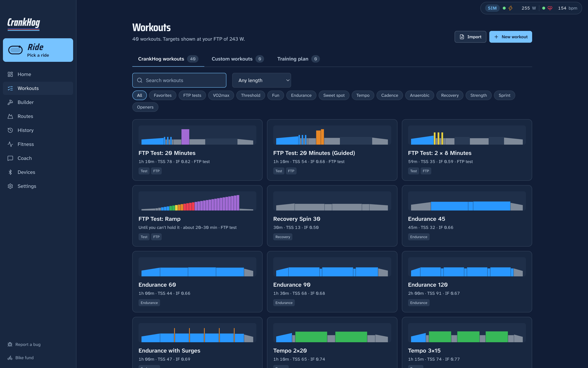Click the CrankHog logo
This screenshot has height=368, width=588.
(x=24, y=24)
